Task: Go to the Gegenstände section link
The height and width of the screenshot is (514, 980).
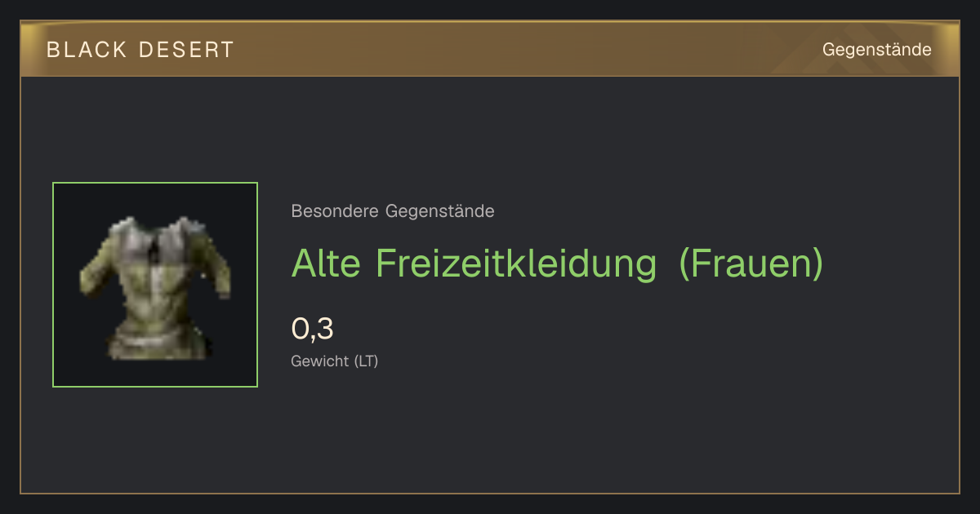Action: [x=876, y=50]
